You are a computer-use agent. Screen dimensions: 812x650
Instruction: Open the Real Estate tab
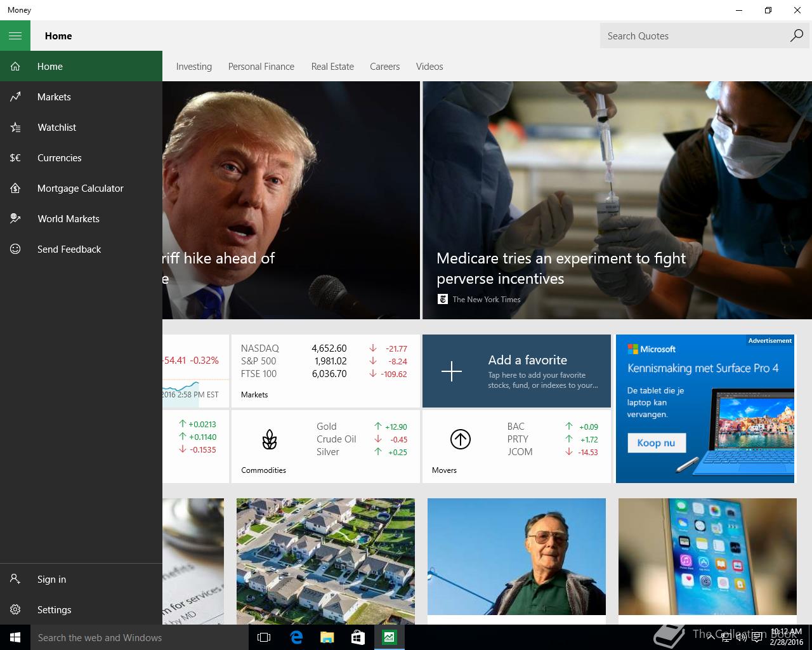[x=332, y=66]
